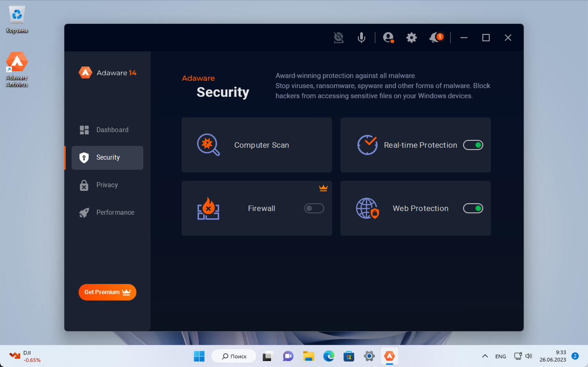
Task: Select the Adaware Antivirus desktop shortcut
Action: [x=17, y=69]
